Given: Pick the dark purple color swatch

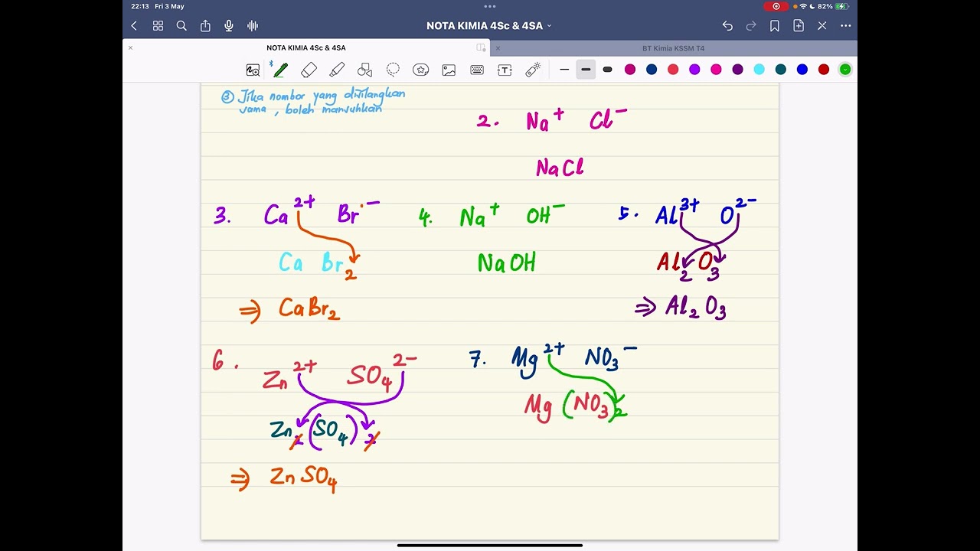Looking at the screenshot, I should 737,70.
